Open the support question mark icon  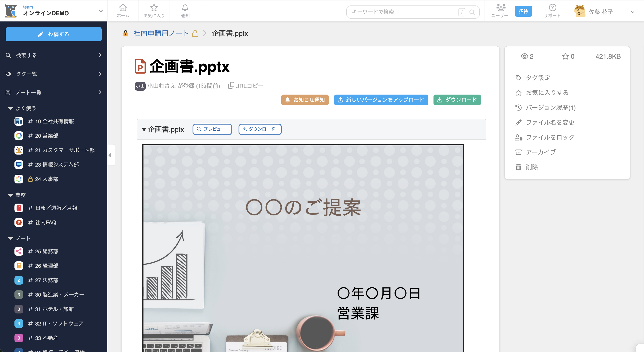[x=552, y=7]
